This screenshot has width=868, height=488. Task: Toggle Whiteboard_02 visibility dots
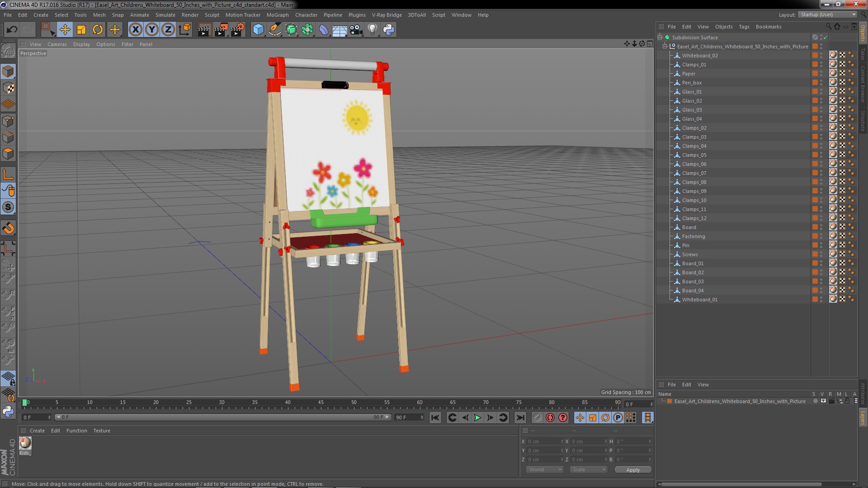(x=821, y=56)
